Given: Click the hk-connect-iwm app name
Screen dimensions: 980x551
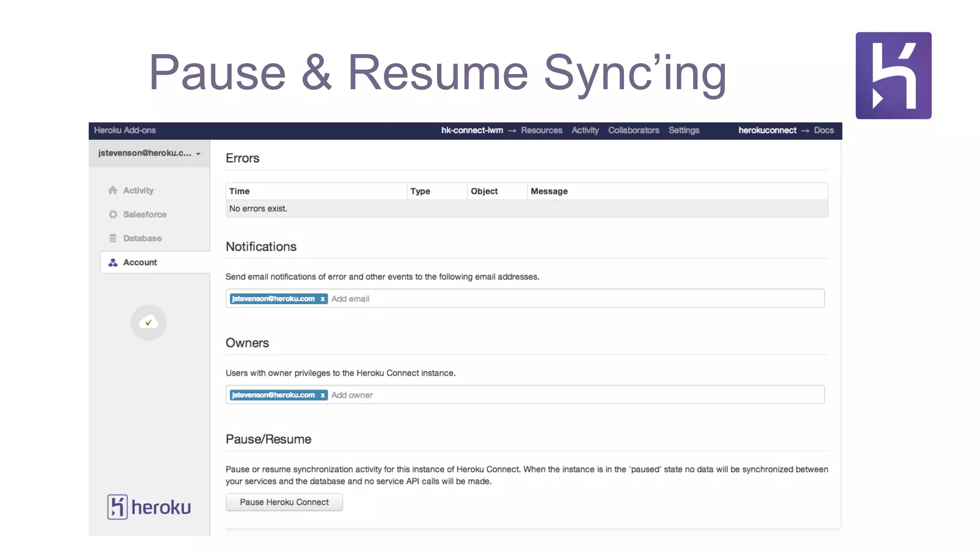Looking at the screenshot, I should click(x=472, y=130).
